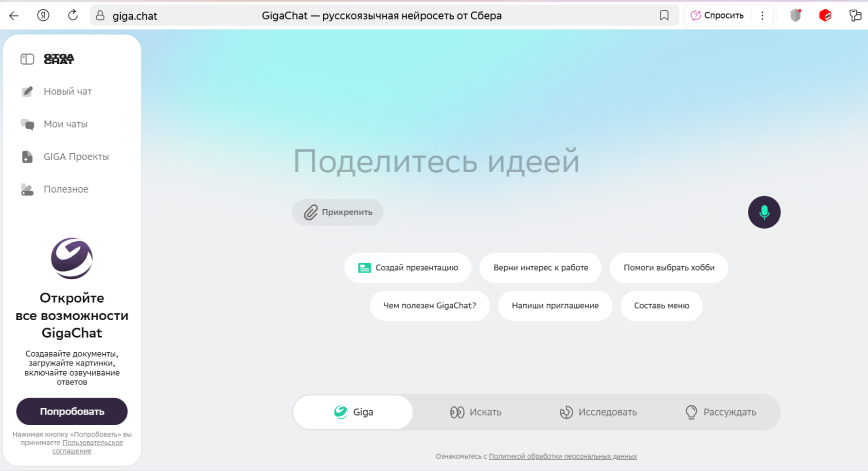Open the Полезное section
868x471 pixels.
pos(66,189)
